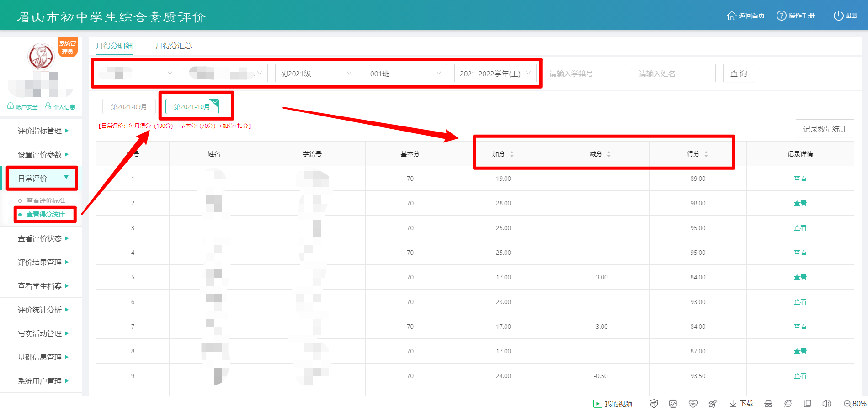Viewport: 868px width, 411px height.
Task: Focus the 请输入学籍号 input field
Action: [x=585, y=73]
